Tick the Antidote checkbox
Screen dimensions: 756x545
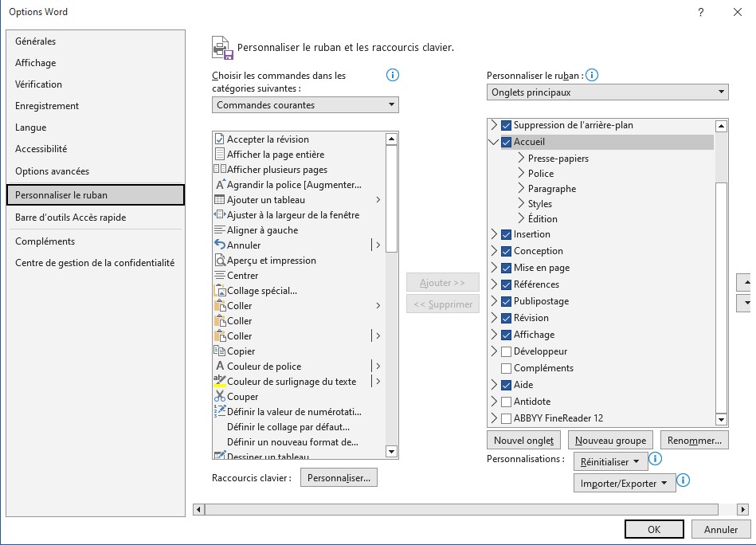tap(506, 402)
